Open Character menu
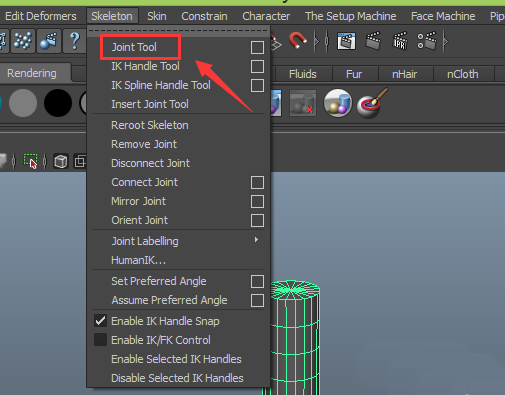Viewport: 505px width, 395px height. pyautogui.click(x=266, y=16)
